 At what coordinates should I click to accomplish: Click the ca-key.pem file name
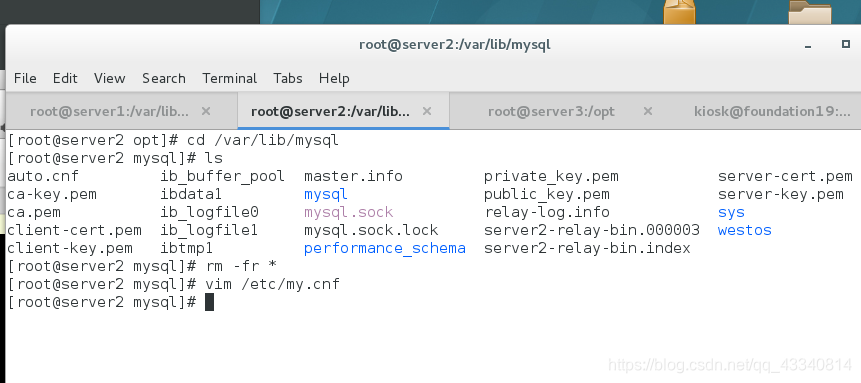52,194
